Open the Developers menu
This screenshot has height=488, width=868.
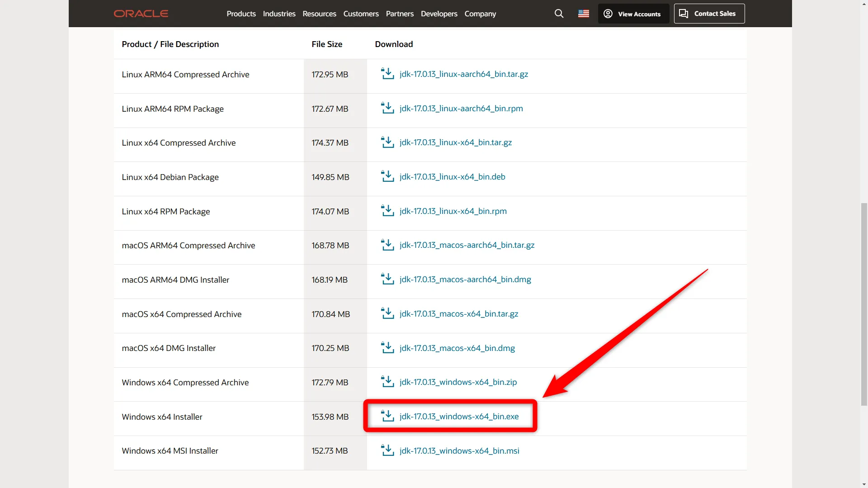point(439,14)
